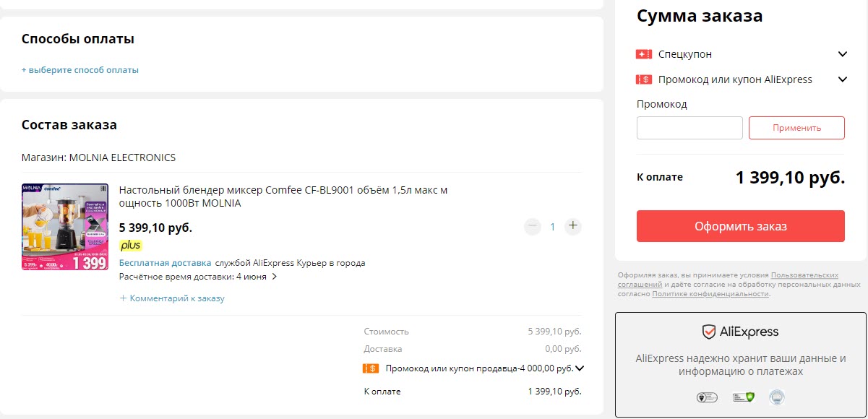Screen dimensions: 868x419
Task: Expand the Промокод или купон AliExpress section
Action: [841, 79]
